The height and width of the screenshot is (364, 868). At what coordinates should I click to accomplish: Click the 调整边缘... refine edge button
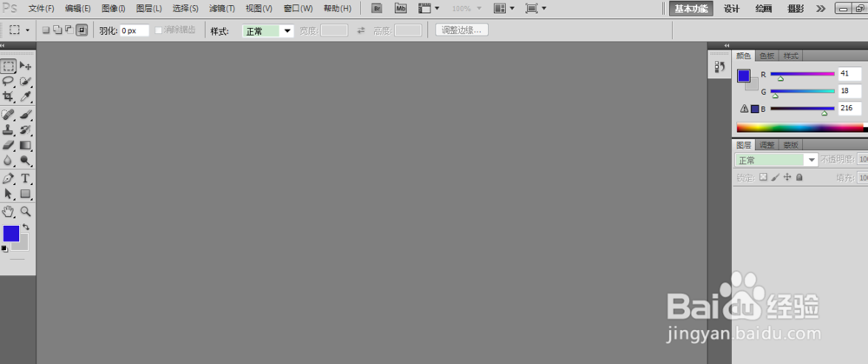[x=462, y=30]
